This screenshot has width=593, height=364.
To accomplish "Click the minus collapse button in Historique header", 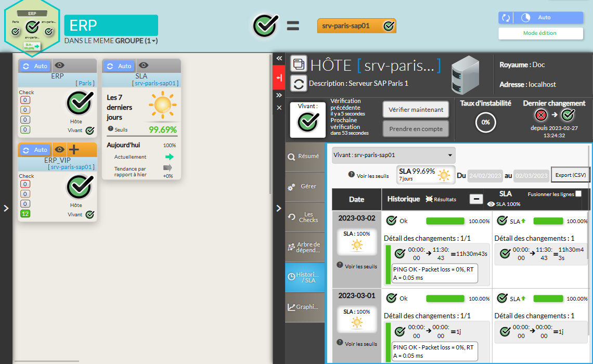I will 475,199.
